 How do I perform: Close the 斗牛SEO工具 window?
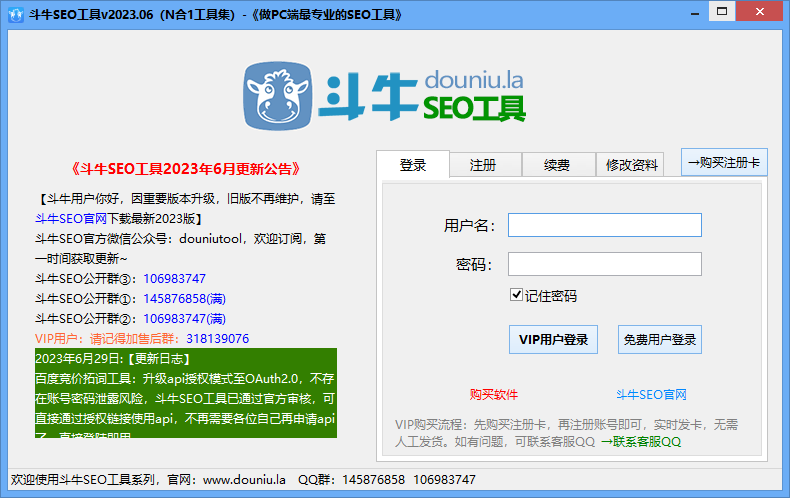tap(759, 12)
